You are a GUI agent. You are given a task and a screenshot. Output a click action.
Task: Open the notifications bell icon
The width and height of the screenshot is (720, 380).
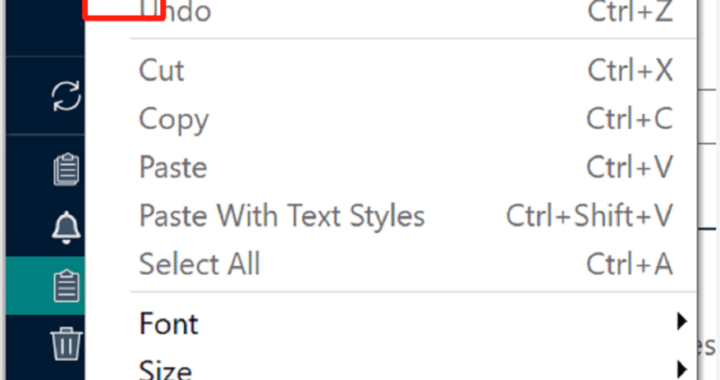(67, 227)
